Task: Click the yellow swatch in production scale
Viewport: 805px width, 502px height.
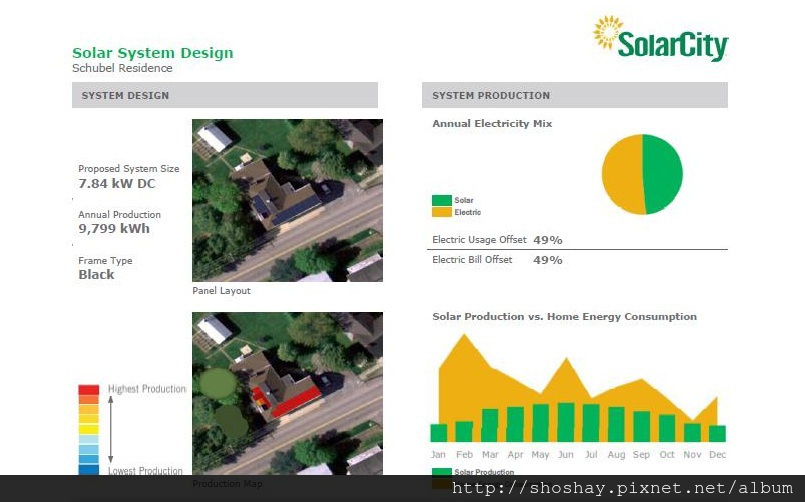Action: pos(88,430)
